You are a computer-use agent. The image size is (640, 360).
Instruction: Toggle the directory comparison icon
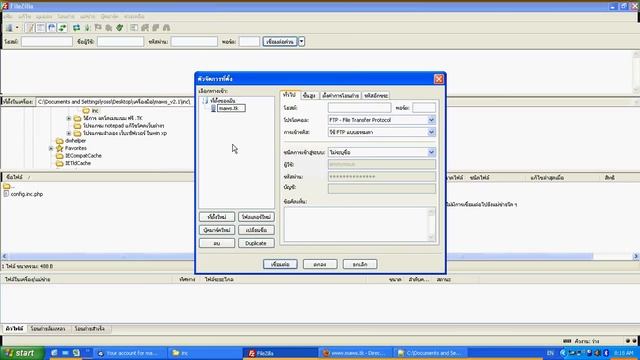point(145,28)
